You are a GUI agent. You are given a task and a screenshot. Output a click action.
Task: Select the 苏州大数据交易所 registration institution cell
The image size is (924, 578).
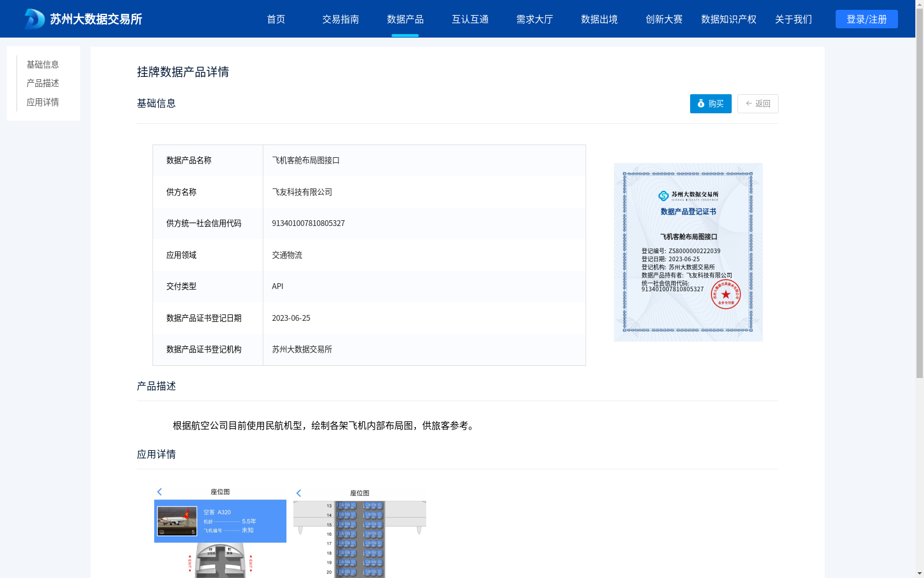point(424,350)
